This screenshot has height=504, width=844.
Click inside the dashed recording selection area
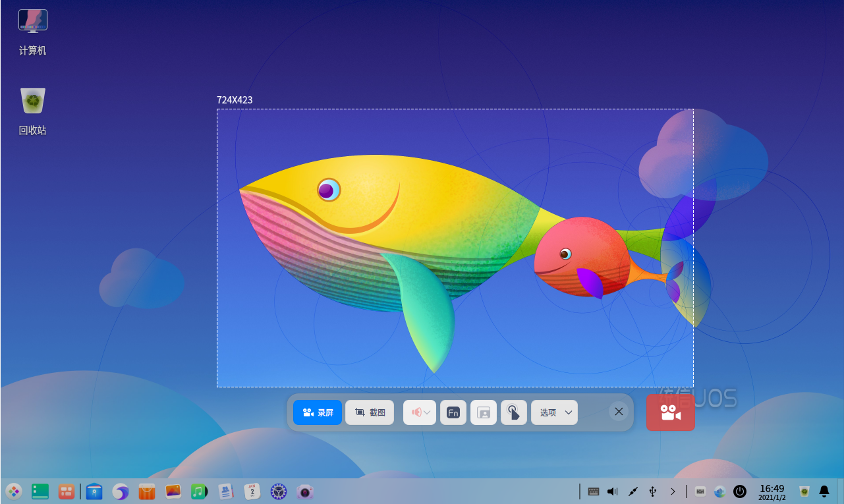pos(455,248)
